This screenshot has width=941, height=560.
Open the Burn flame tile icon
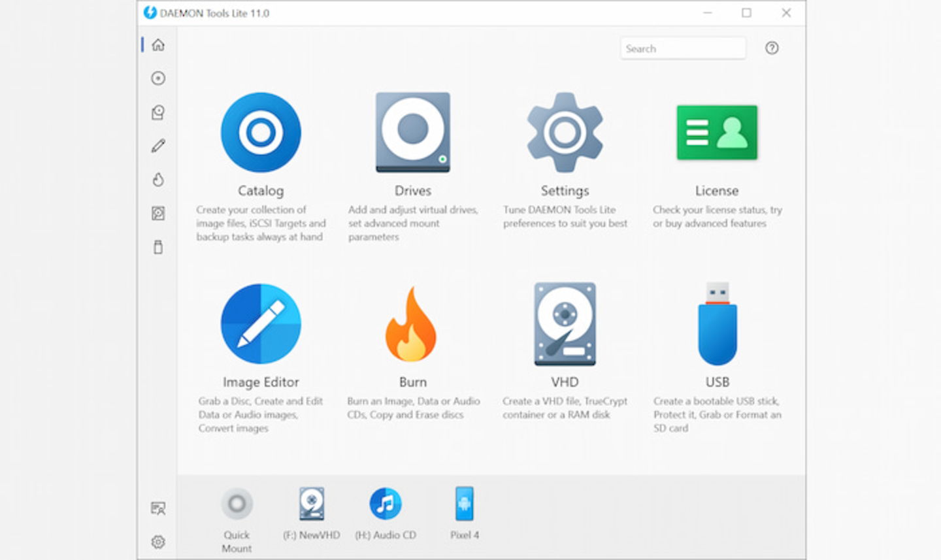[x=412, y=325]
